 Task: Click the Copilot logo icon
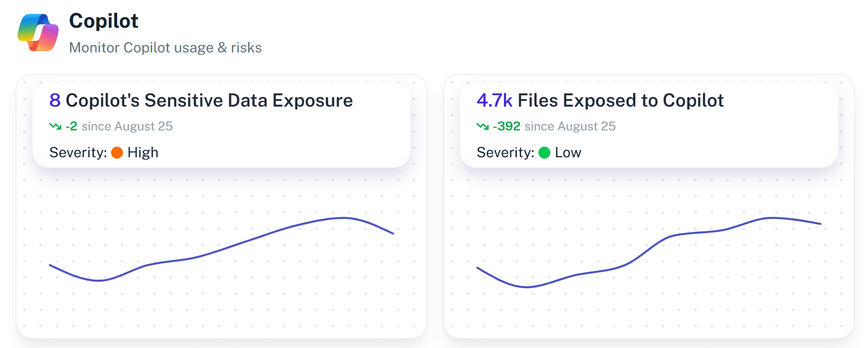(38, 33)
